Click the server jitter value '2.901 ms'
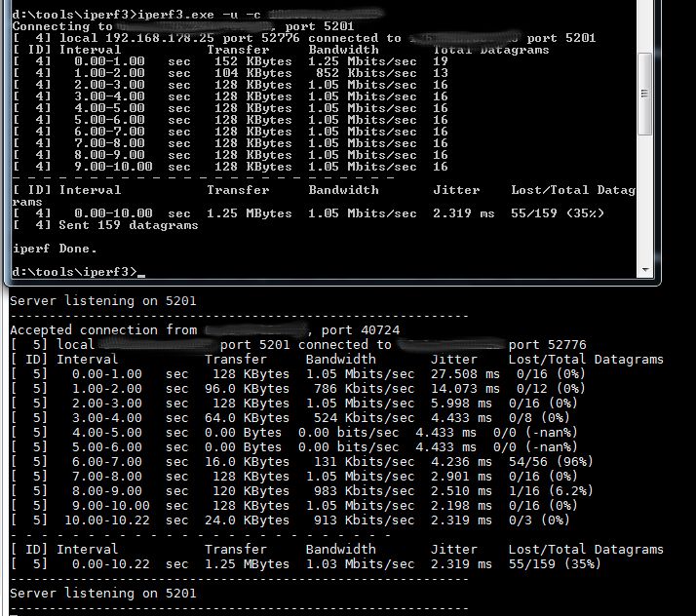This screenshot has width=696, height=616. click(461, 477)
